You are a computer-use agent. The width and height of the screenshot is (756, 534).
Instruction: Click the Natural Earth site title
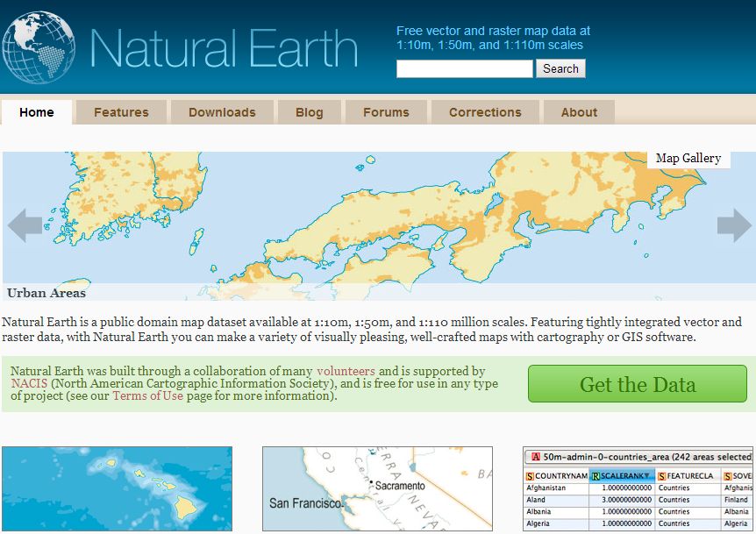pos(225,48)
